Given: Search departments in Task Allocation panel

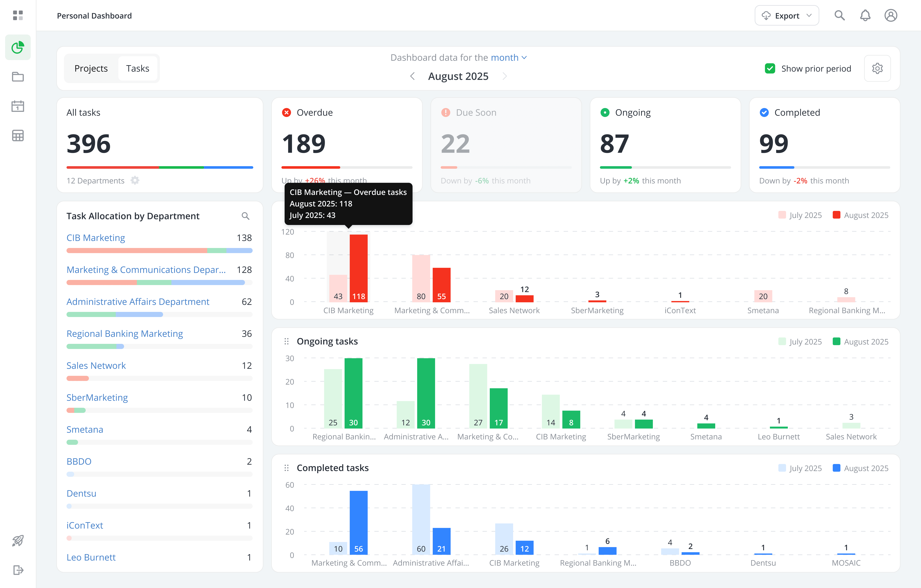Looking at the screenshot, I should 245,216.
